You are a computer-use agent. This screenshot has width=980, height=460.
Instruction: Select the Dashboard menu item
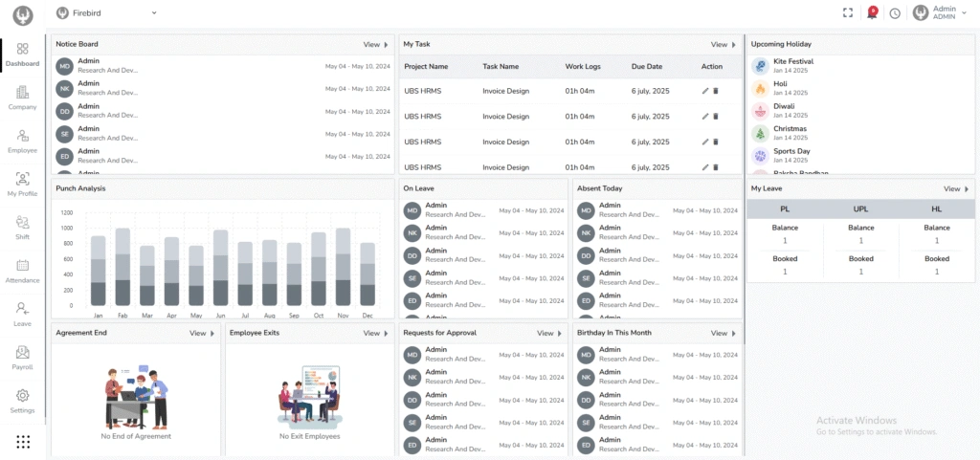click(x=22, y=54)
